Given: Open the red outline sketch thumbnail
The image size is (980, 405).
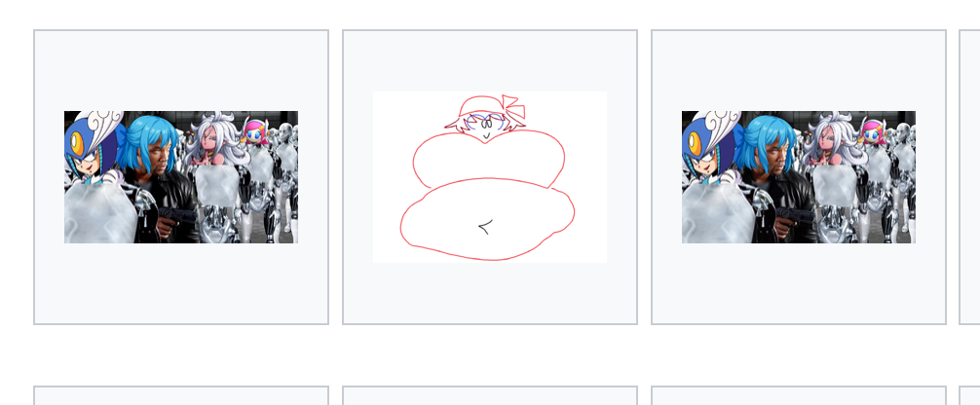Looking at the screenshot, I should coord(489,177).
